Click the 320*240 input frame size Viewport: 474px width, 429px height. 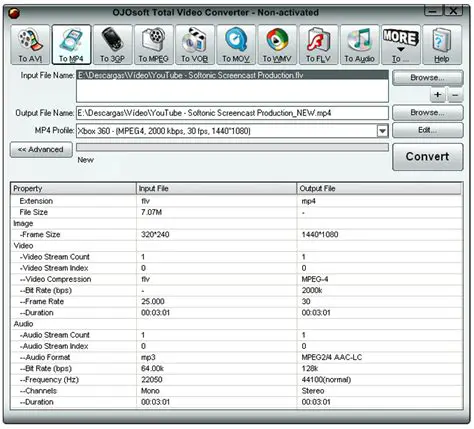(155, 235)
